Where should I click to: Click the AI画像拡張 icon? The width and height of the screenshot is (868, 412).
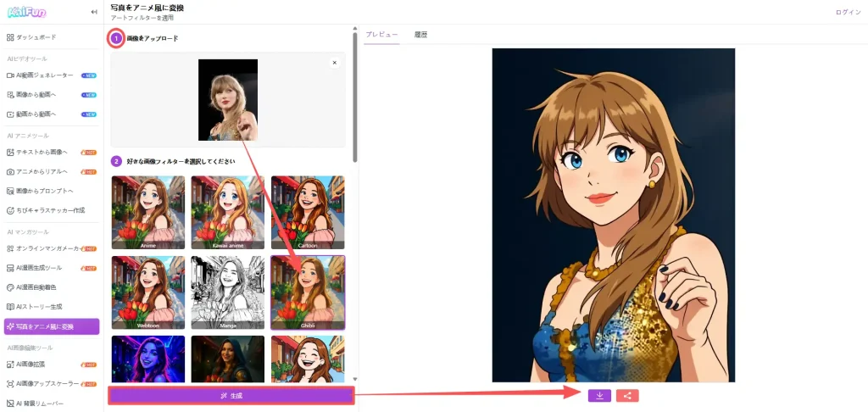point(10,365)
